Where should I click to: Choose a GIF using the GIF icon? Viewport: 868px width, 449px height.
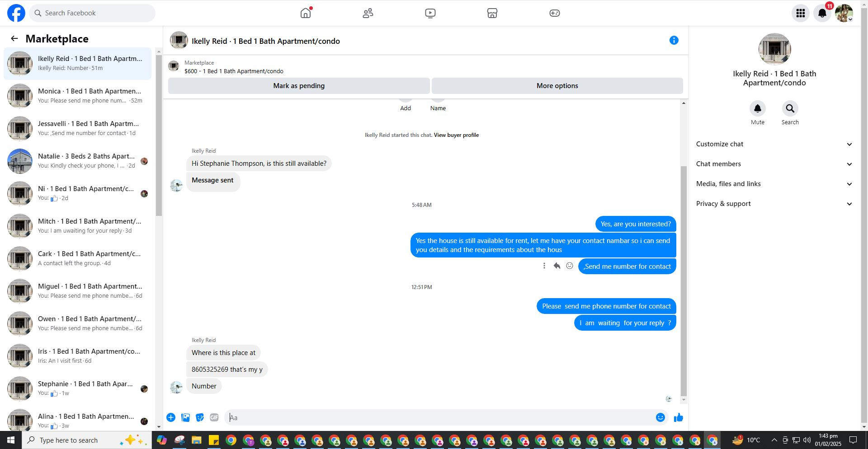tap(214, 417)
